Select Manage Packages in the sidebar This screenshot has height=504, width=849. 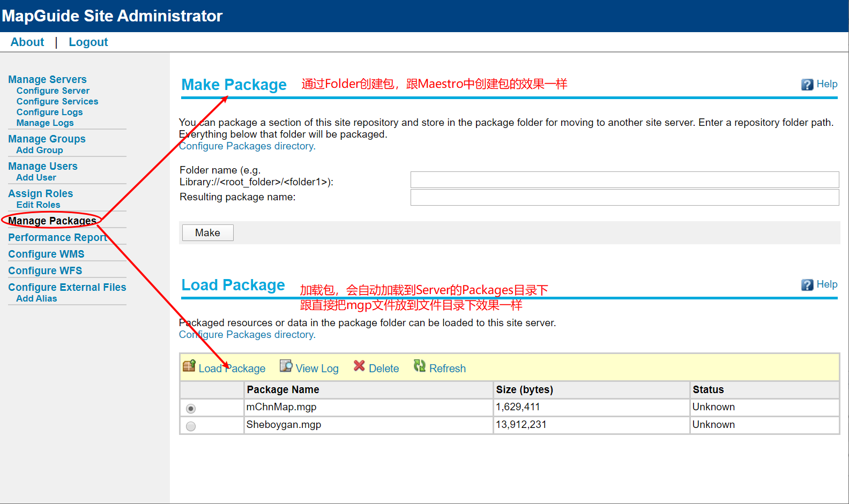click(52, 221)
